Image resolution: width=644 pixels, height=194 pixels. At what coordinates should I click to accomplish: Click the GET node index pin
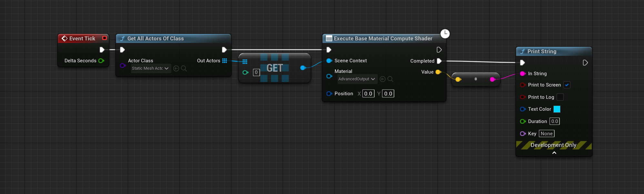point(246,72)
